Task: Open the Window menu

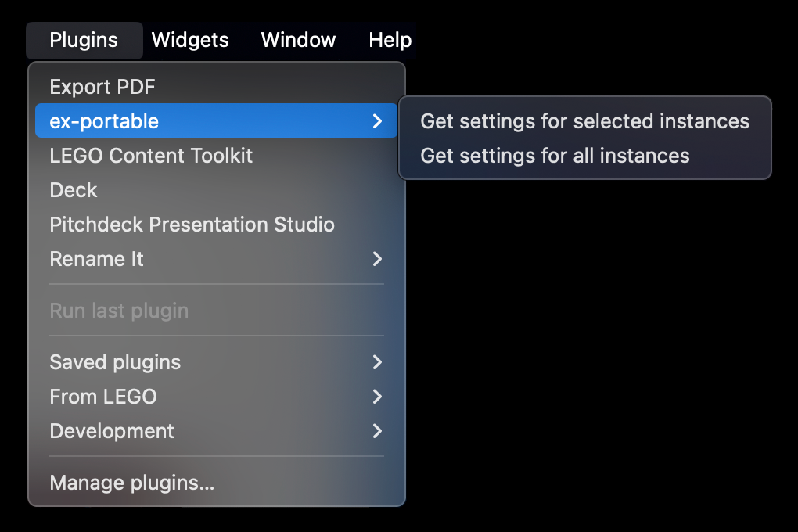Action: [x=298, y=40]
